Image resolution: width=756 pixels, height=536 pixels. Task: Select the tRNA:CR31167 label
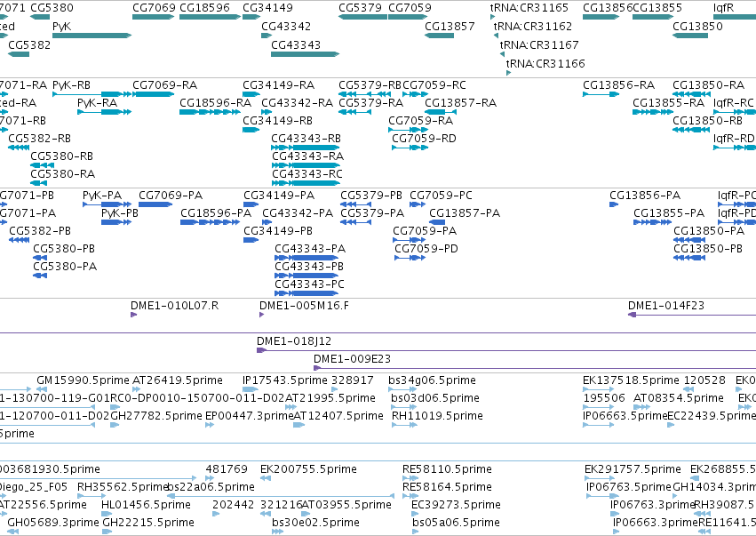click(x=539, y=44)
